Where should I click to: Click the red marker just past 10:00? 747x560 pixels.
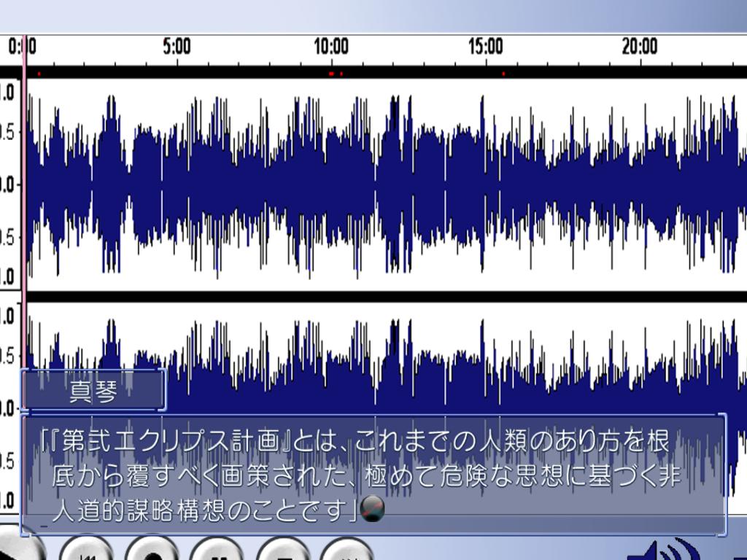(x=341, y=74)
